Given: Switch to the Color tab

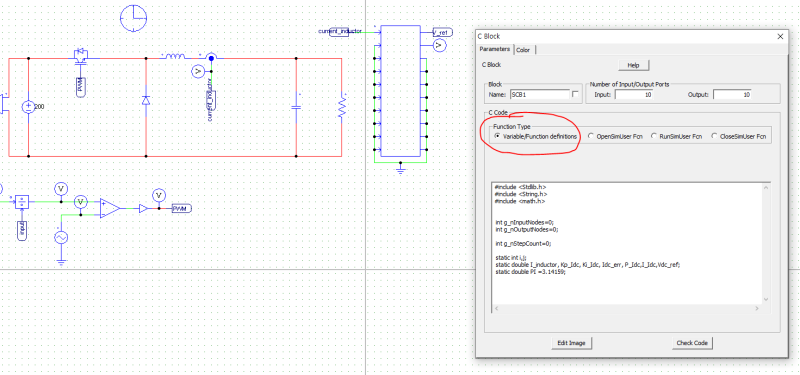Looking at the screenshot, I should click(524, 50).
